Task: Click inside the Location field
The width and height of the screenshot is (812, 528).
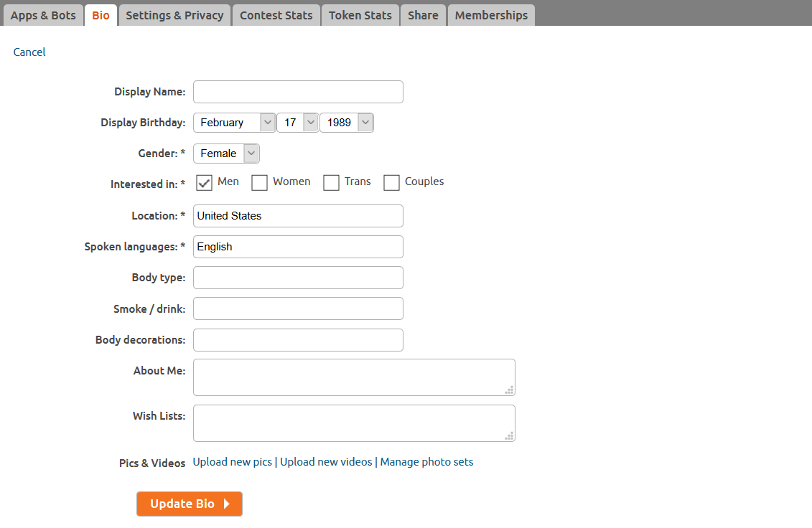Action: pyautogui.click(x=298, y=216)
